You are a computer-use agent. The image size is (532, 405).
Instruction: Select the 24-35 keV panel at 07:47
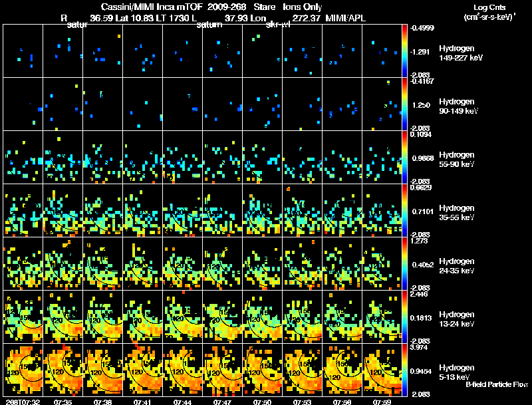pos(222,263)
